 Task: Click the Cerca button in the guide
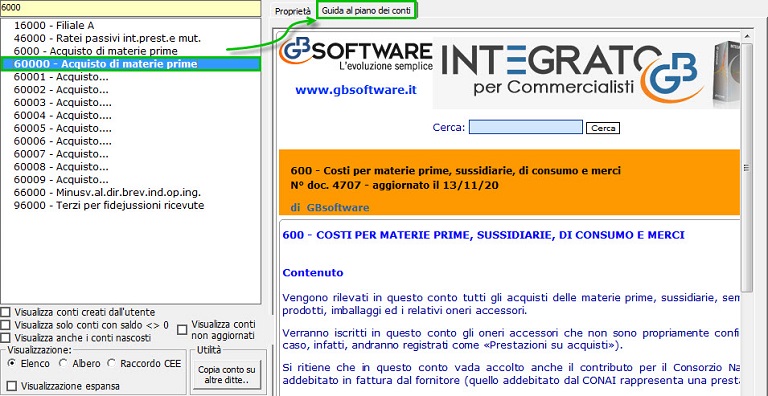tap(603, 128)
